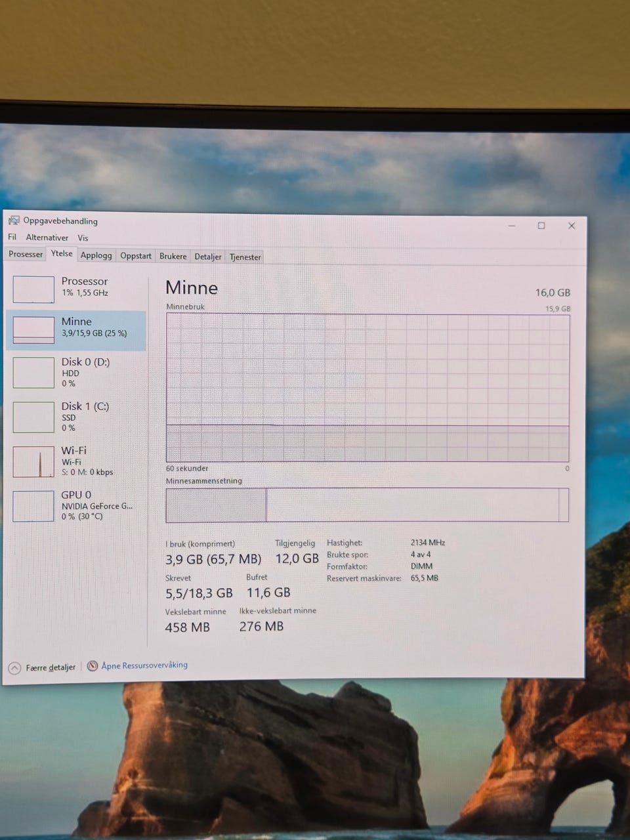The image size is (630, 840).
Task: Open the Alternativer menu
Action: (47, 238)
